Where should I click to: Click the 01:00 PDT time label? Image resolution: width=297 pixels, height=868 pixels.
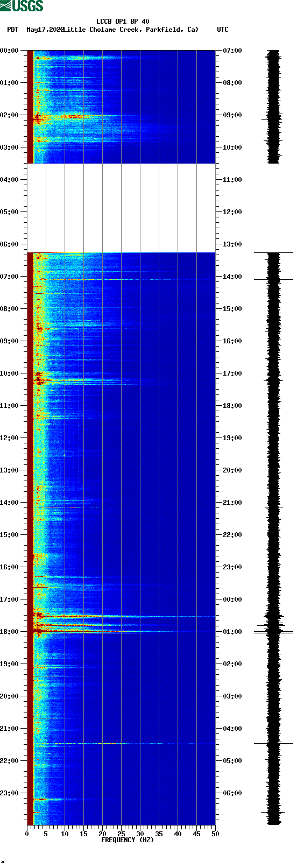click(9, 83)
